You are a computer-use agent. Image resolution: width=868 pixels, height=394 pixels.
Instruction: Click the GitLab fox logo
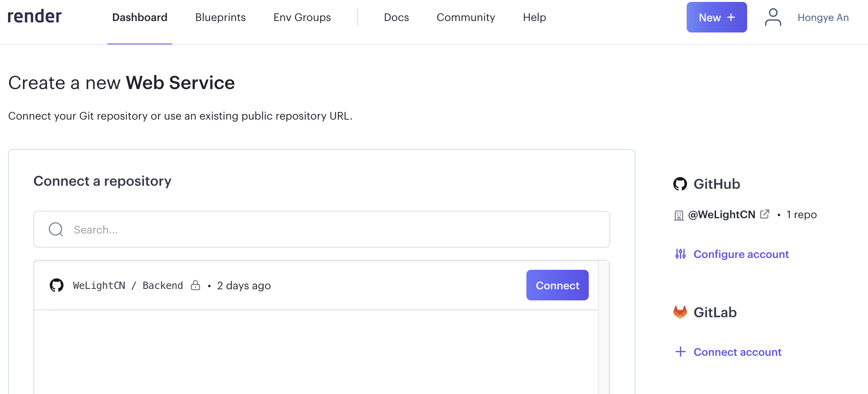680,312
